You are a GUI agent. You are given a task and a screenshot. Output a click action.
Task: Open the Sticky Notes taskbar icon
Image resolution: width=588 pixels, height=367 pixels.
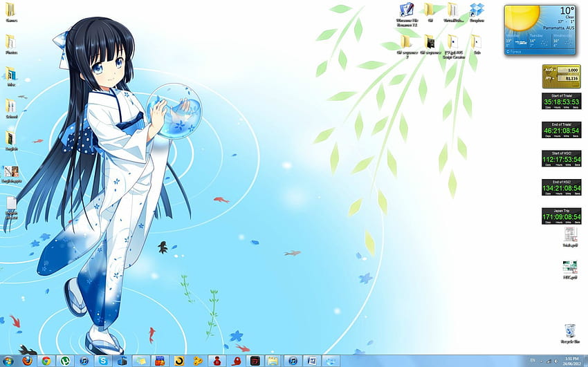[141, 361]
